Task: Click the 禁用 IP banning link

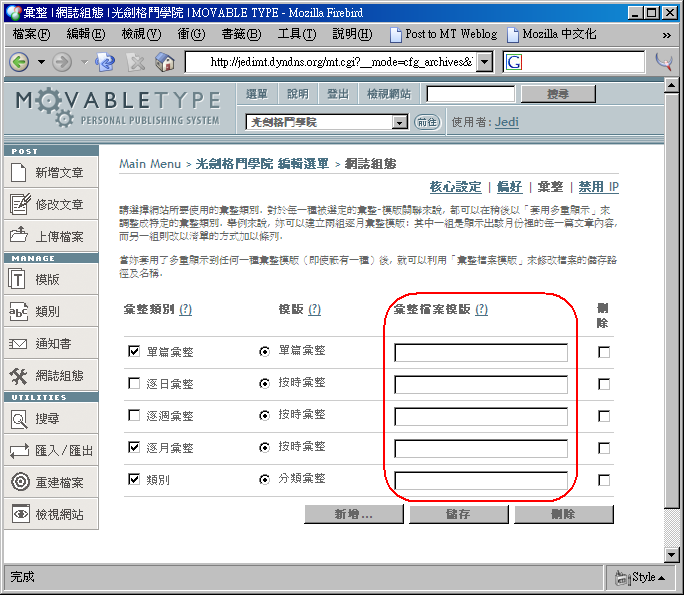Action: (598, 187)
